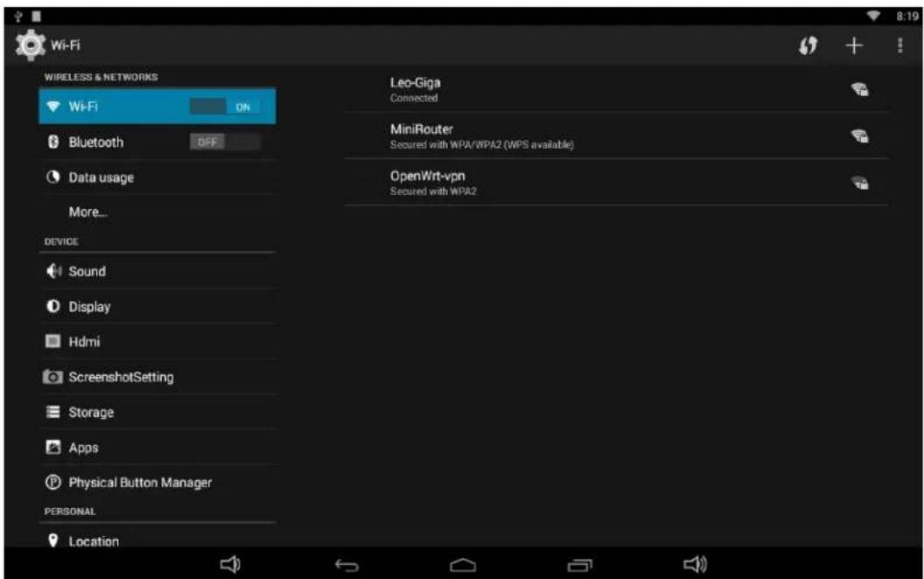Open Apps settings
Screen dimensions: 924x579
click(157, 448)
